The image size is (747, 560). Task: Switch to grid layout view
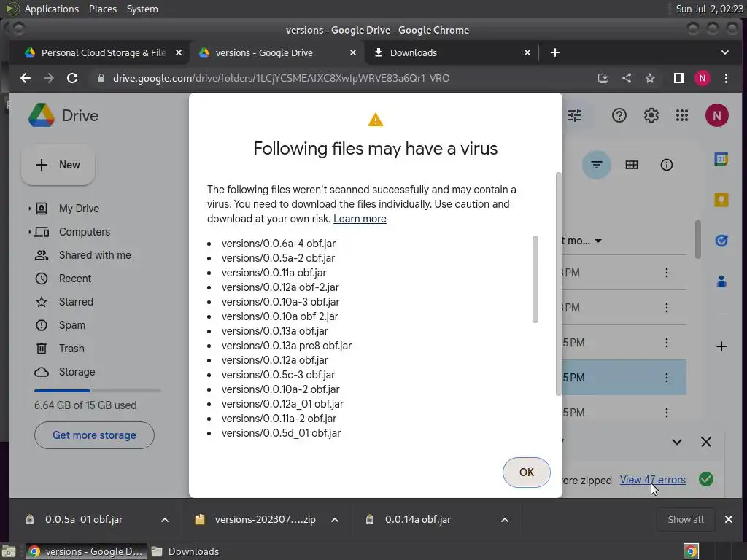tap(631, 165)
